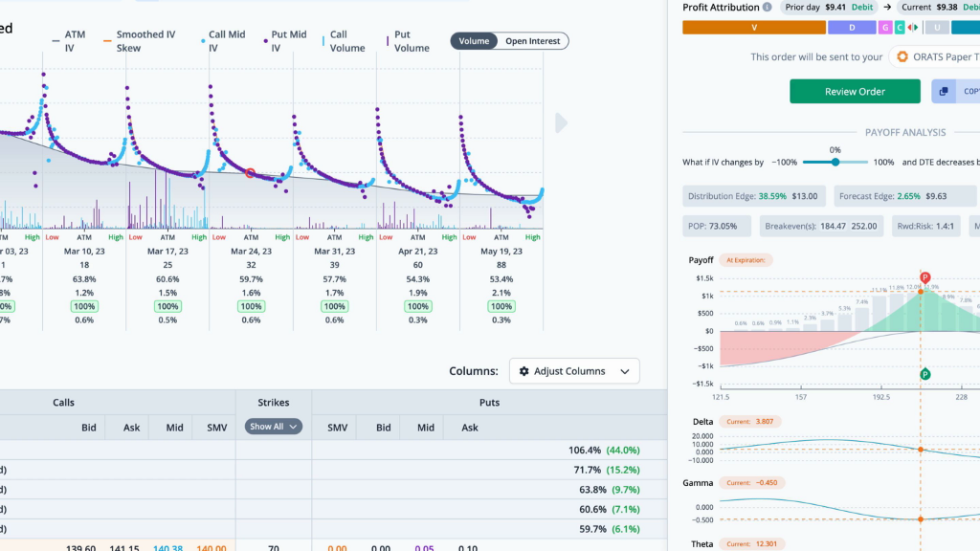Switch chart to Open Interest
Image resolution: width=980 pixels, height=551 pixels.
coord(532,41)
